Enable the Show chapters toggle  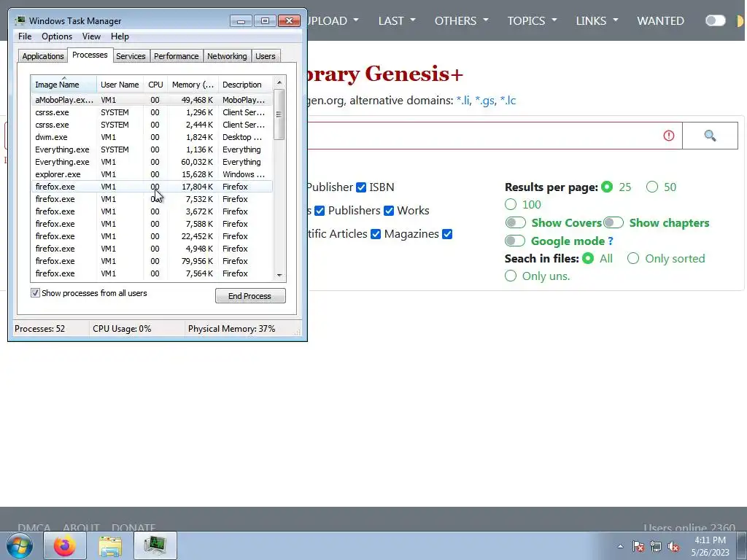point(614,223)
